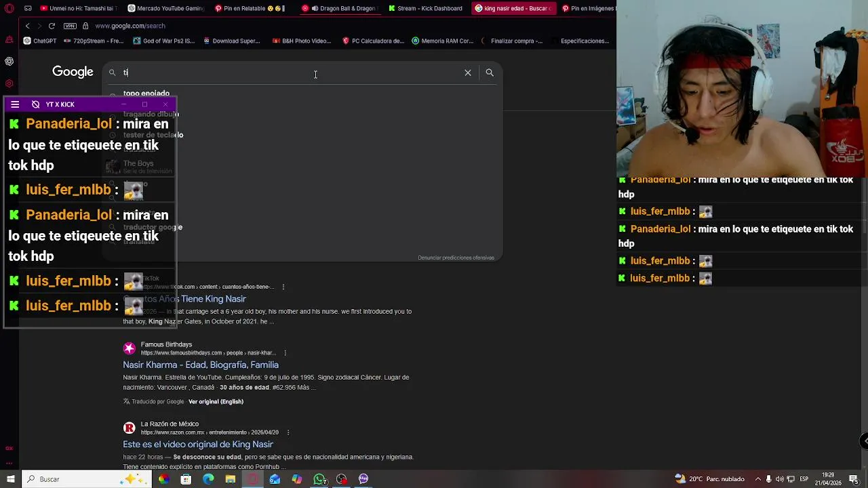Open the ChatGPT bookmark
The height and width of the screenshot is (488, 868).
click(40, 41)
